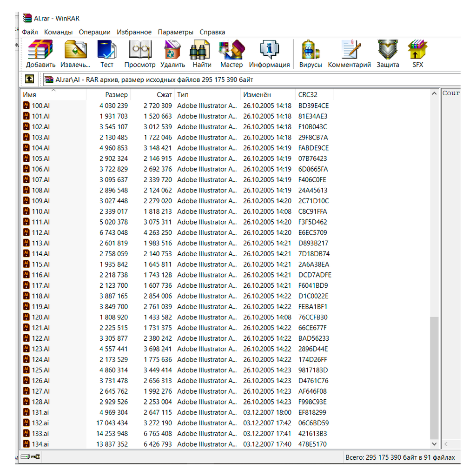Screen dimensions: 476x476
Task: Open the Команды menu
Action: click(x=58, y=32)
